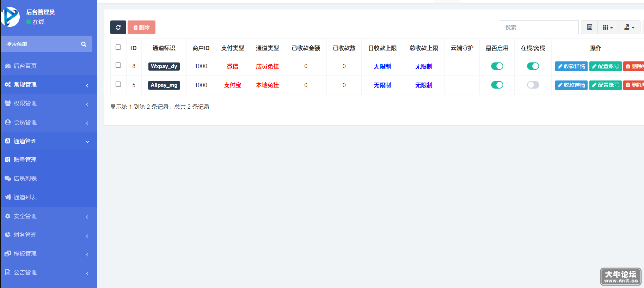Viewport: 644px width, 288px height.
Task: Click the 安全管理 gear icon
Action: pyautogui.click(x=8, y=216)
